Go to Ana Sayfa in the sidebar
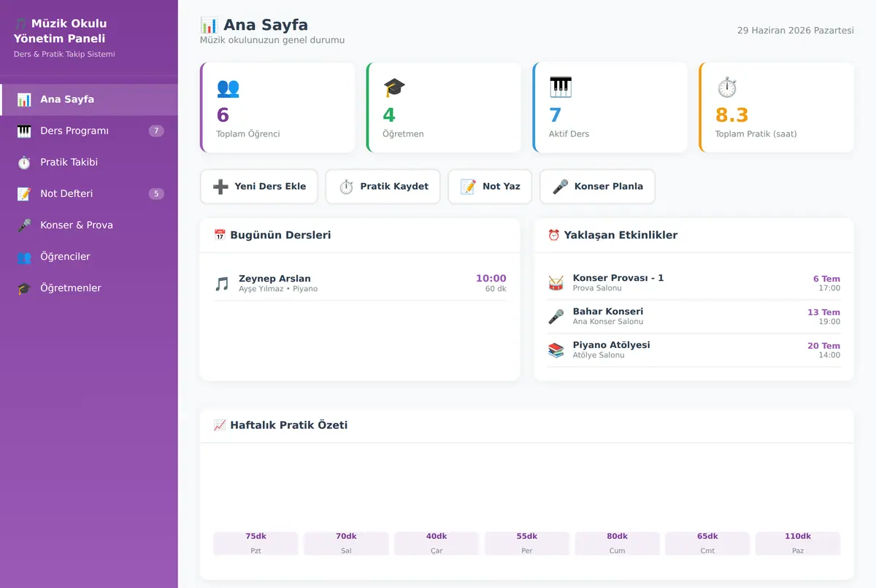 tap(89, 100)
